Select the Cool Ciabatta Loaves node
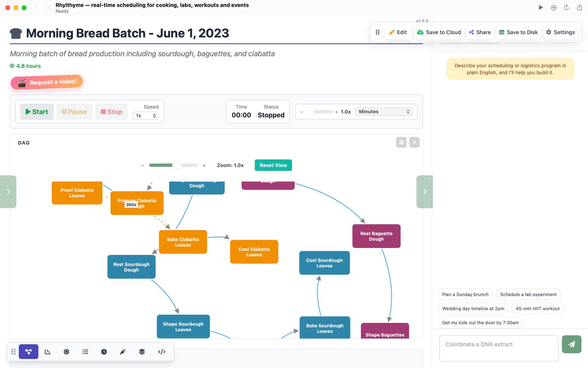588x368 pixels. 254,252
